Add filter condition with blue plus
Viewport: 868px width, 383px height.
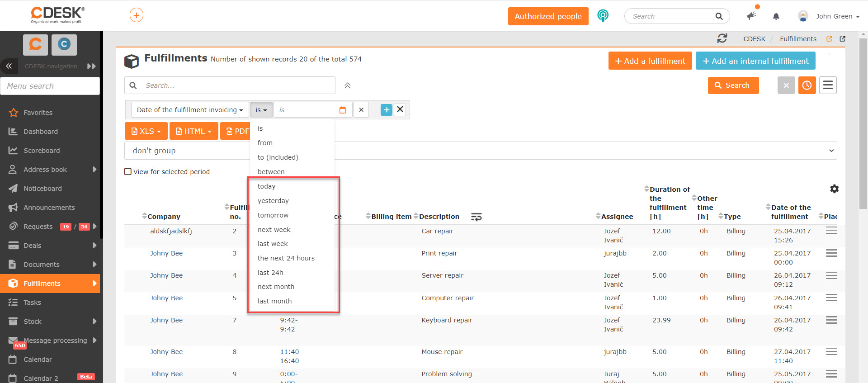point(387,110)
